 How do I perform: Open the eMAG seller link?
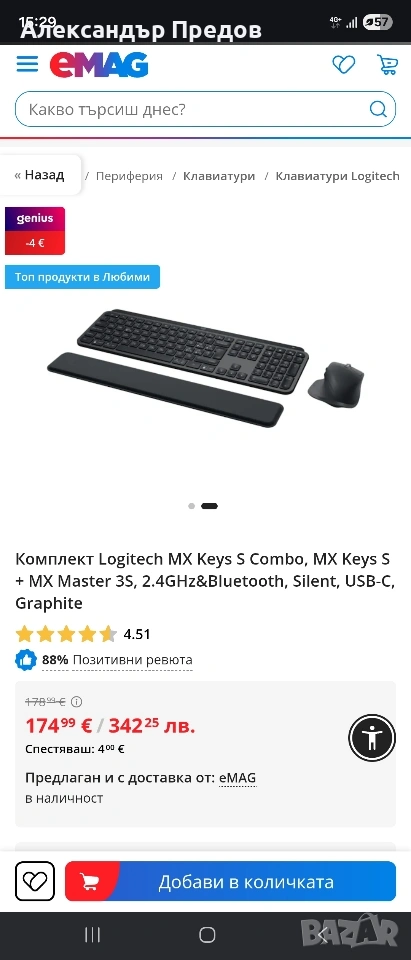click(238, 778)
